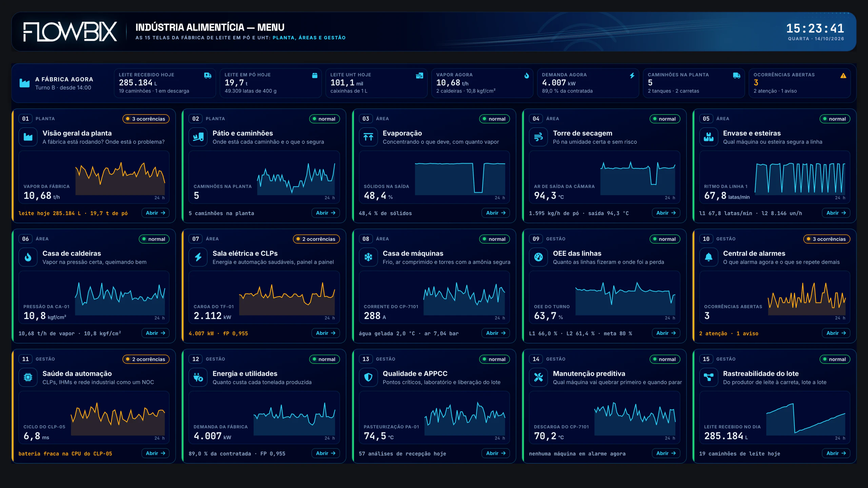Click the wrench icon for Manutenção preditiva
The height and width of the screenshot is (488, 868).
pyautogui.click(x=538, y=377)
